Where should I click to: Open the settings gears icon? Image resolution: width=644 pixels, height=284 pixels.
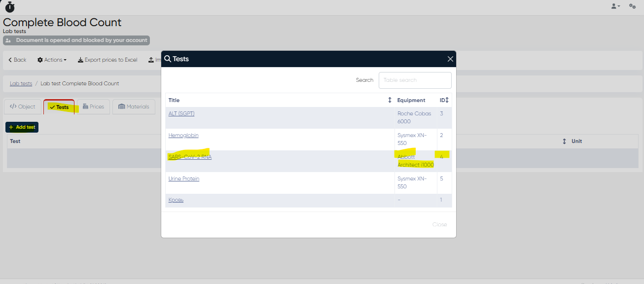click(632, 6)
